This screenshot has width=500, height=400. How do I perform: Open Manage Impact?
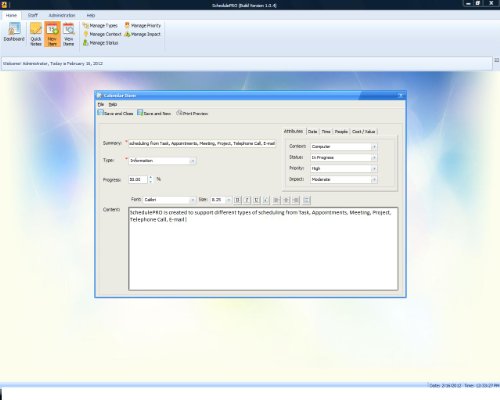[142, 34]
